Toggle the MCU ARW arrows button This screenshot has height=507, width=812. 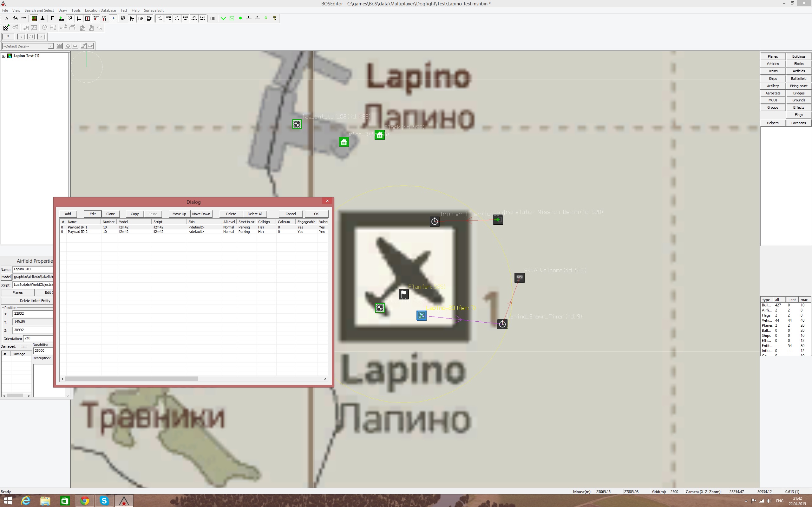(x=203, y=18)
